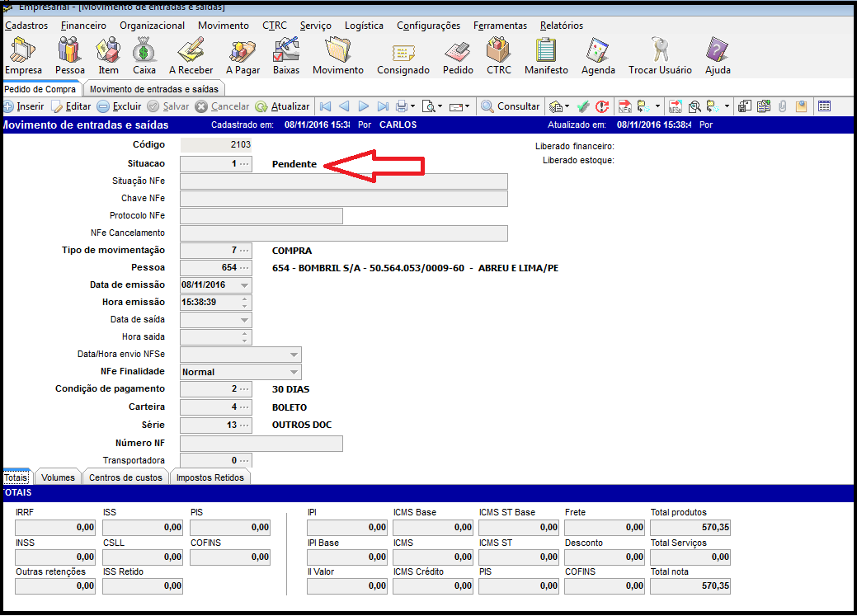Screen dimensions: 857x616
Task: Open the Pessoa lookup ellipsis button
Action: [x=244, y=268]
